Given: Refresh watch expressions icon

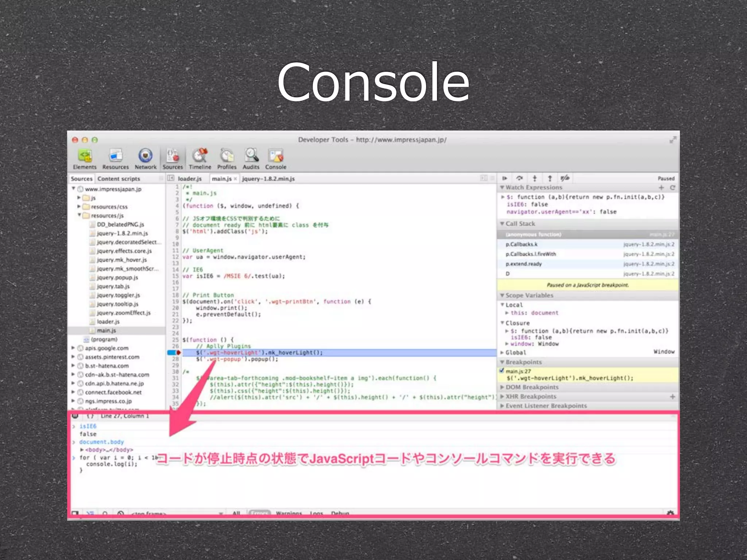Looking at the screenshot, I should point(673,188).
